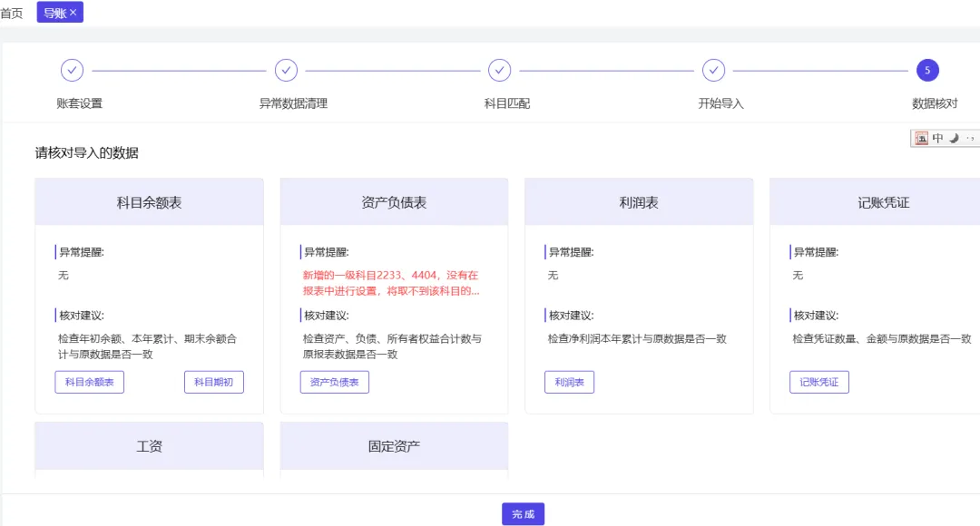Click 核对建议 label in 资产负债表 card
980x526 pixels.
point(327,316)
